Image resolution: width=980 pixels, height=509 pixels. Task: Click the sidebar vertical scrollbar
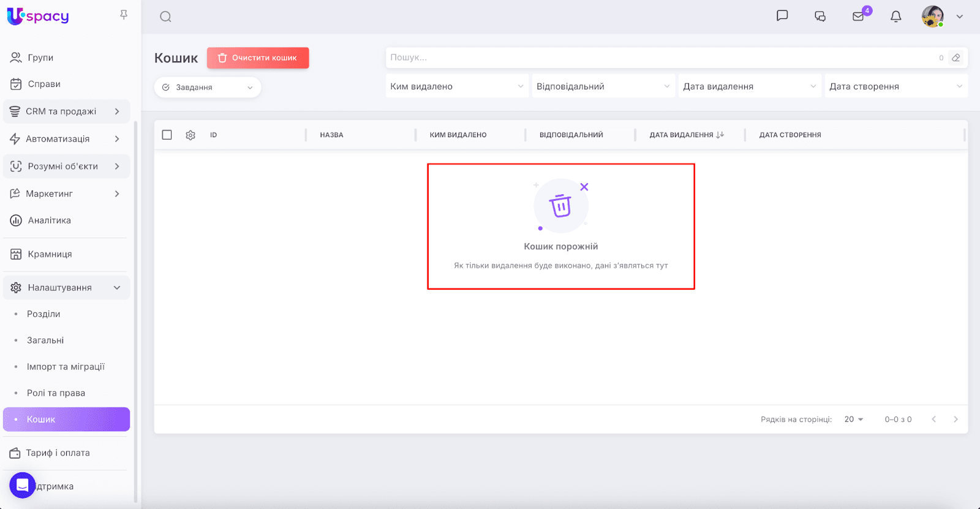coord(135,311)
